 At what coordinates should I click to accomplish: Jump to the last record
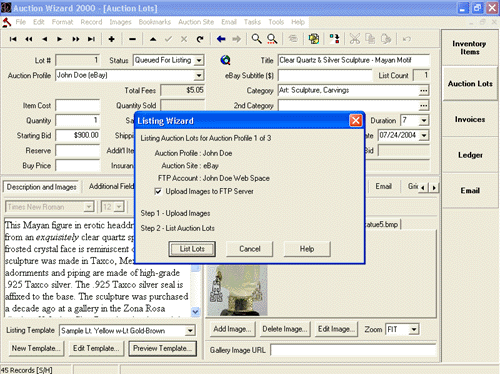[91, 39]
